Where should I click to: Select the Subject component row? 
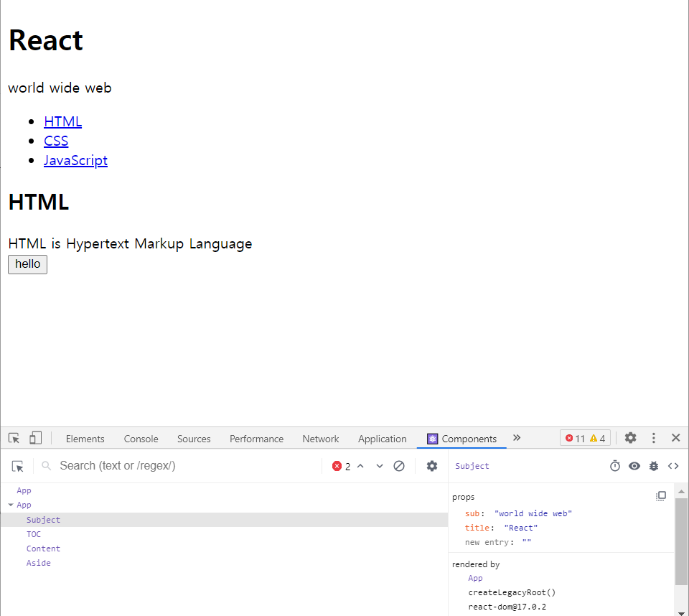tap(224, 520)
